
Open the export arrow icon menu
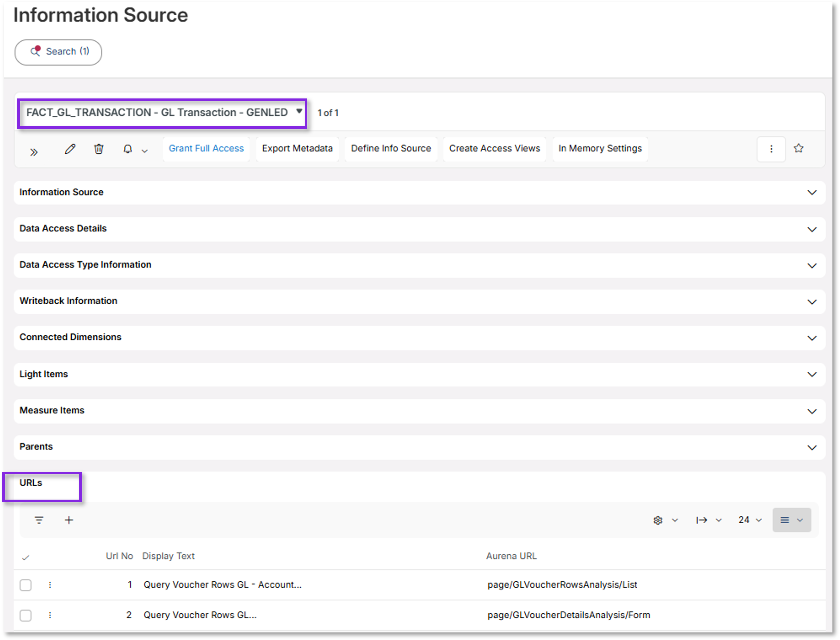pyautogui.click(x=701, y=520)
